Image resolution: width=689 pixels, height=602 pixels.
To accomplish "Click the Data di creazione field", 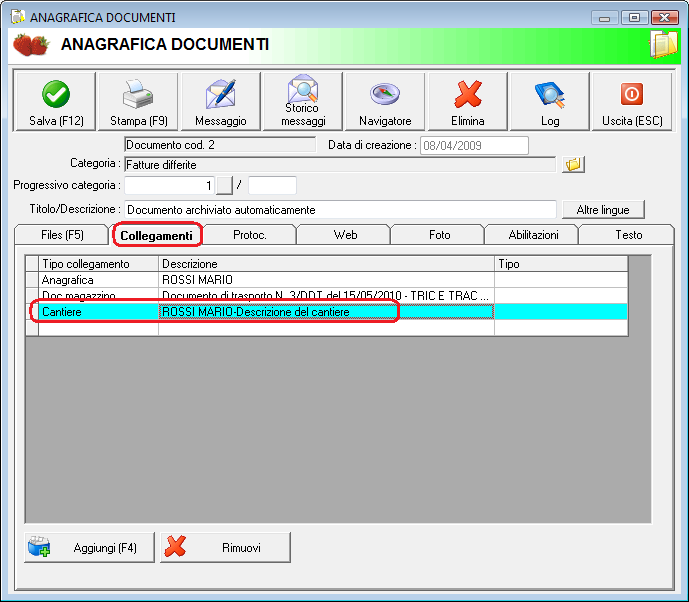I will [474, 145].
